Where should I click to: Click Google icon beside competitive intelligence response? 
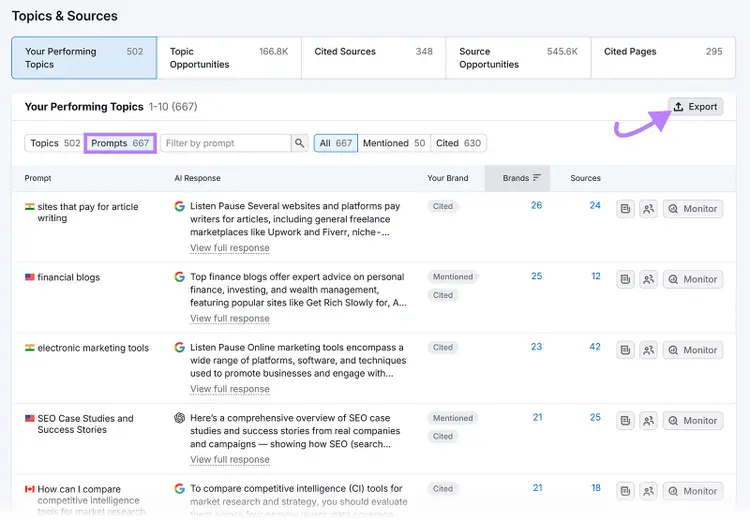pyautogui.click(x=179, y=488)
